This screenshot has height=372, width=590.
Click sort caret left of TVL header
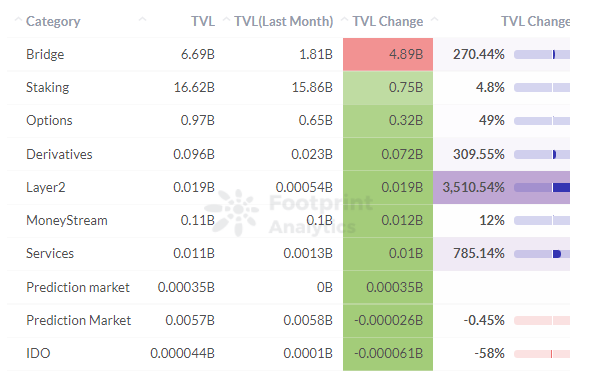[x=142, y=19]
